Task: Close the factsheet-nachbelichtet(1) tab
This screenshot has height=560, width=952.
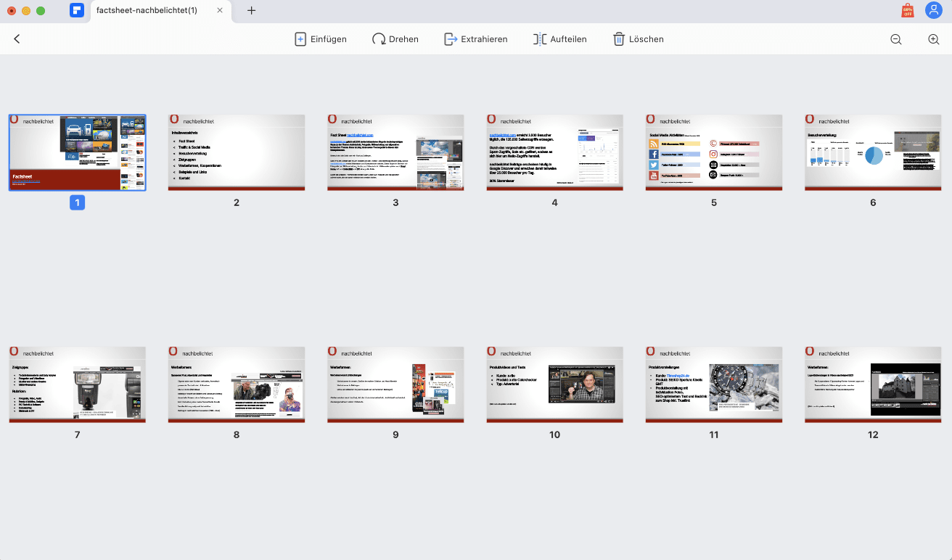Action: click(220, 10)
